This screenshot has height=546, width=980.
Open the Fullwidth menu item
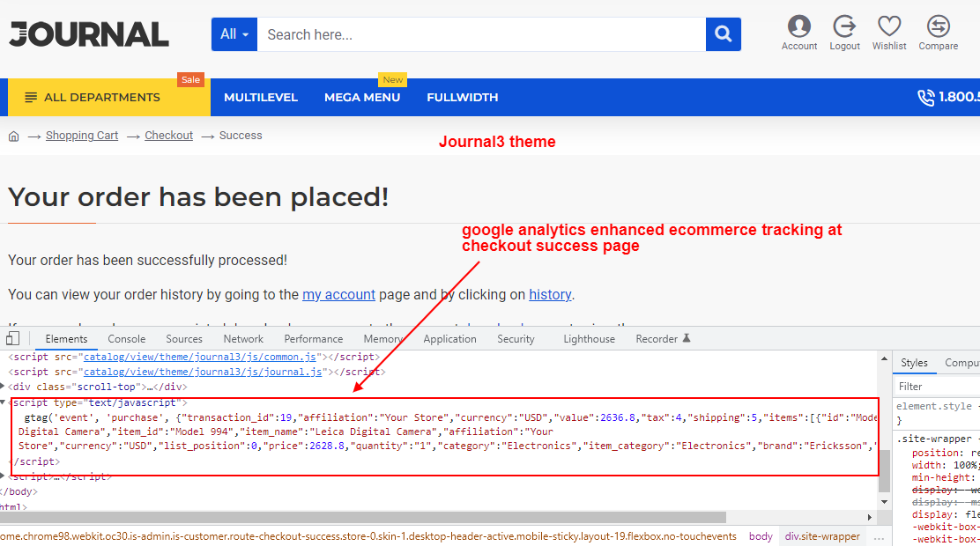click(x=463, y=98)
